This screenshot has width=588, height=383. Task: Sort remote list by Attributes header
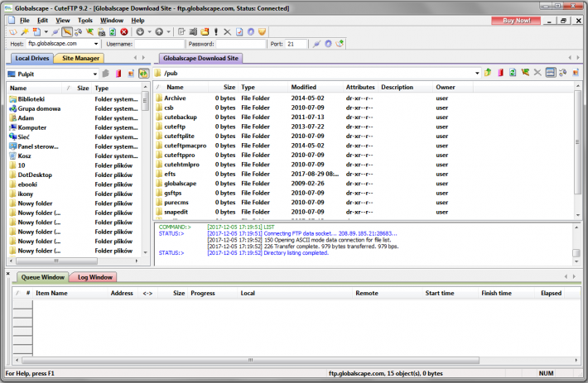tap(360, 87)
